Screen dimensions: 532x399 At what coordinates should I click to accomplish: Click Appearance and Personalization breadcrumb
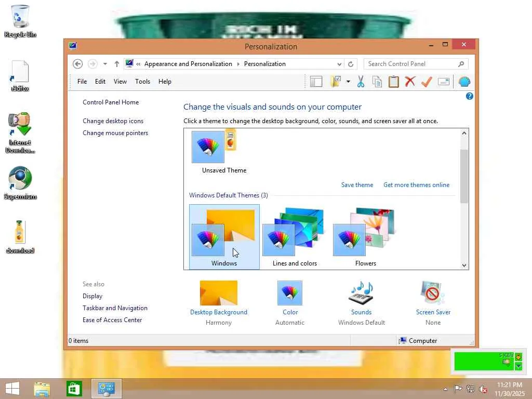coord(188,64)
